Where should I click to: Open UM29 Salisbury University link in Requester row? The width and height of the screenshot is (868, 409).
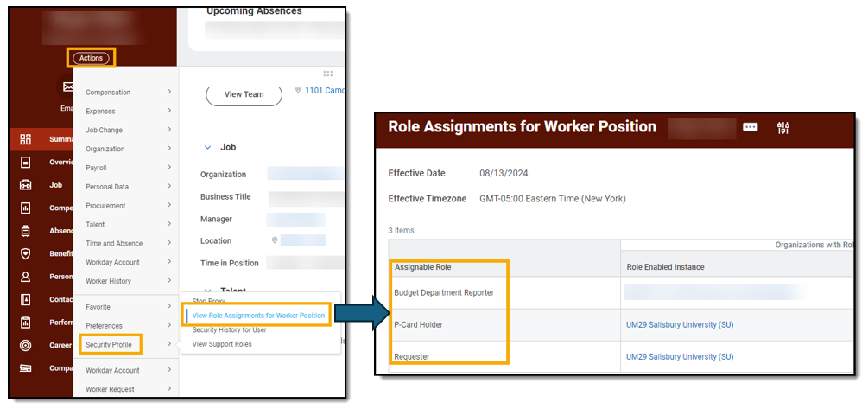(x=679, y=357)
